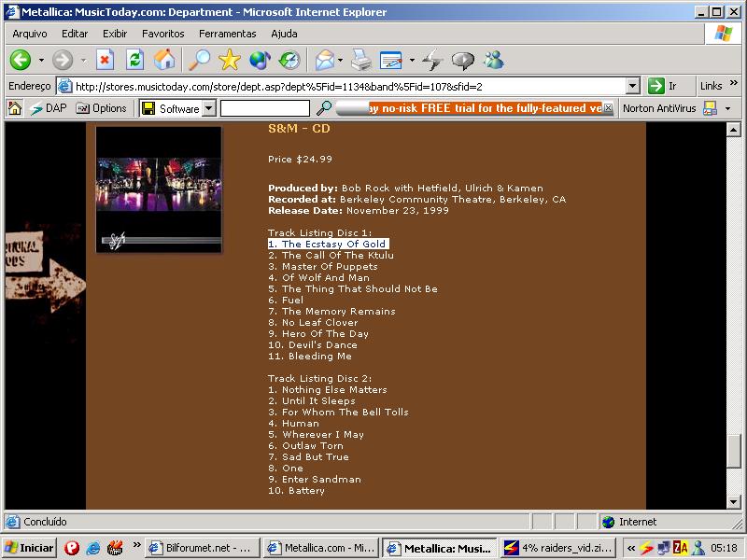
Task: Refresh the current page
Action: coord(134,60)
